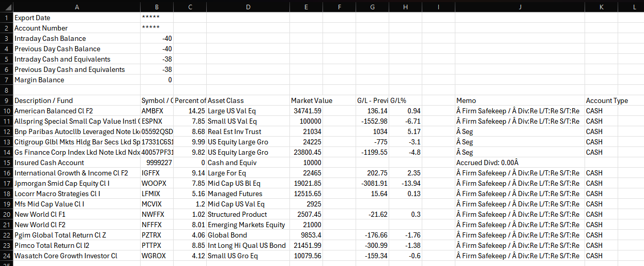Select the 34741.59 market value cell
The width and height of the screenshot is (644, 266).
tap(306, 111)
